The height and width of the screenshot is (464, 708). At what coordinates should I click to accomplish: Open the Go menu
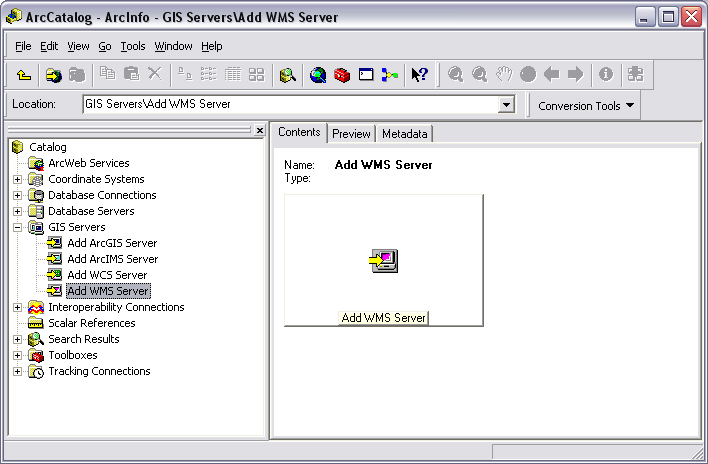click(105, 46)
